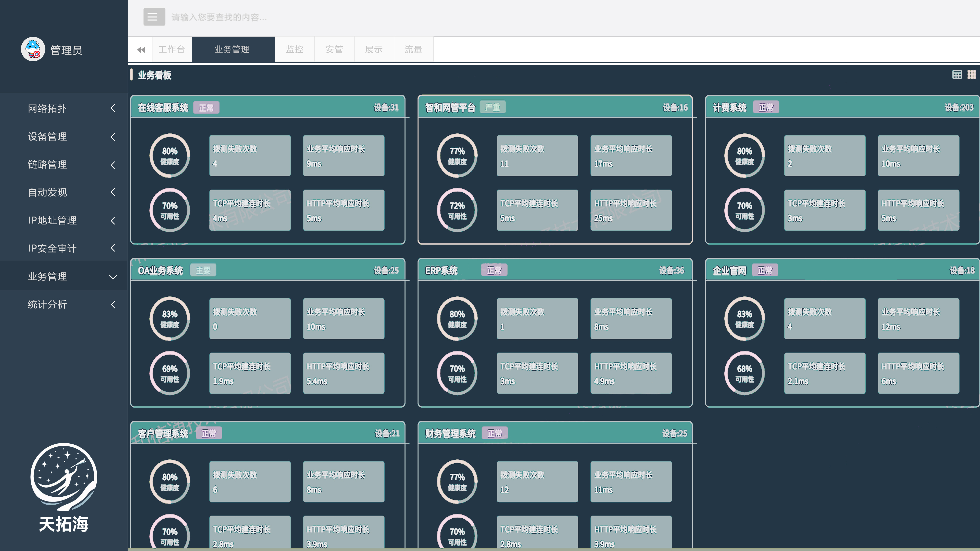Switch to the 工作台 tab
980x551 pixels.
[171, 49]
